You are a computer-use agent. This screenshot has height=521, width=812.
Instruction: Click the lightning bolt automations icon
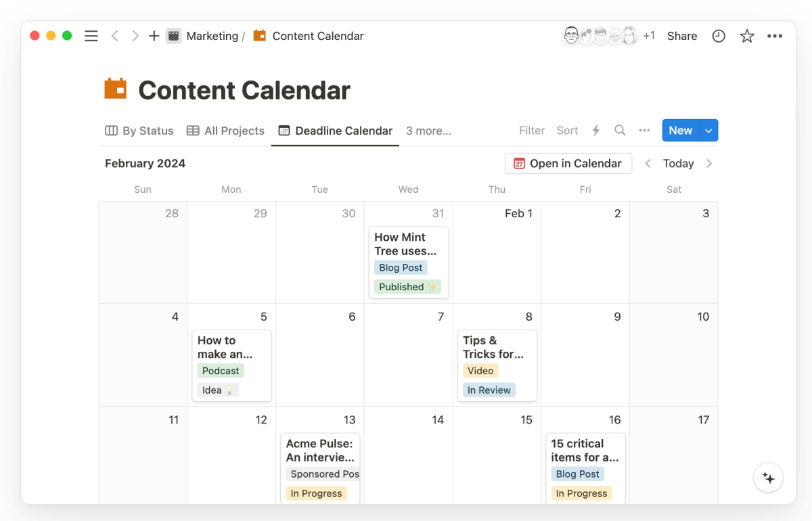point(596,131)
